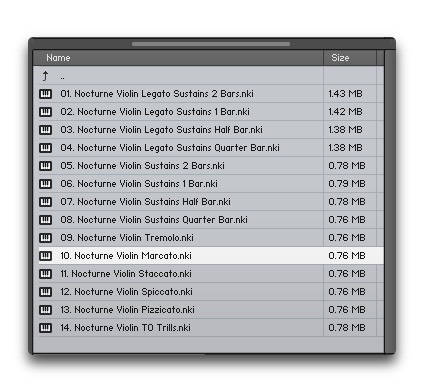The image size is (424, 391).
Task: Select 12. Nocturne Violin Spiccato.nki
Action: [x=126, y=292]
